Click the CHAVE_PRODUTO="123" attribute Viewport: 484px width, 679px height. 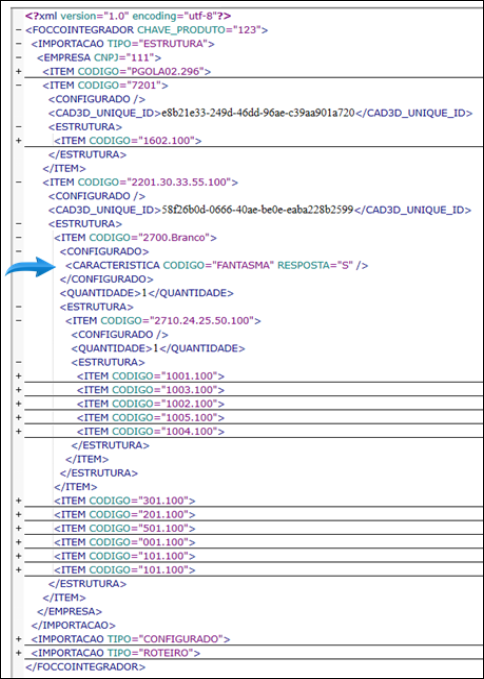pyautogui.click(x=200, y=30)
